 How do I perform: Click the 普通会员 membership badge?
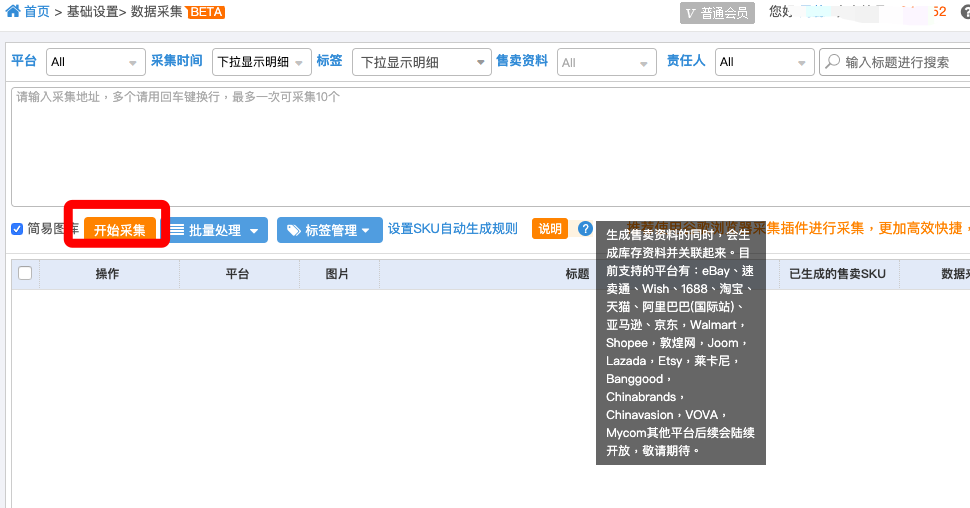pos(717,12)
